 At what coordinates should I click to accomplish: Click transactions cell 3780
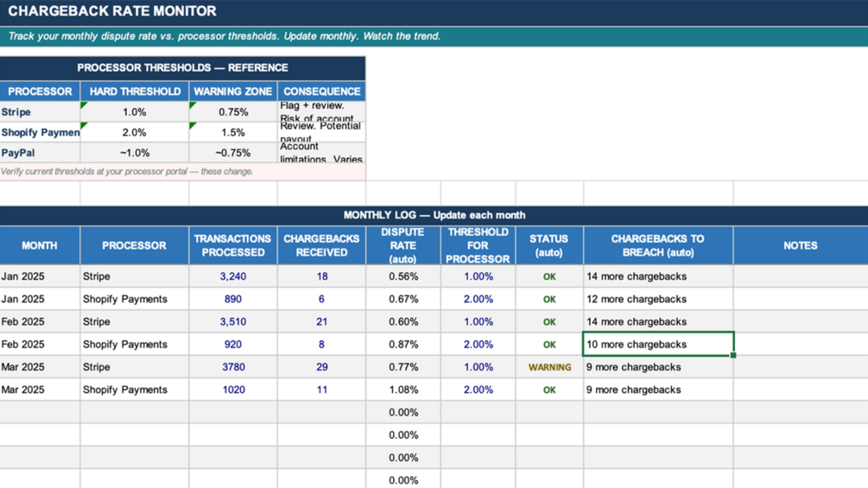pyautogui.click(x=233, y=367)
